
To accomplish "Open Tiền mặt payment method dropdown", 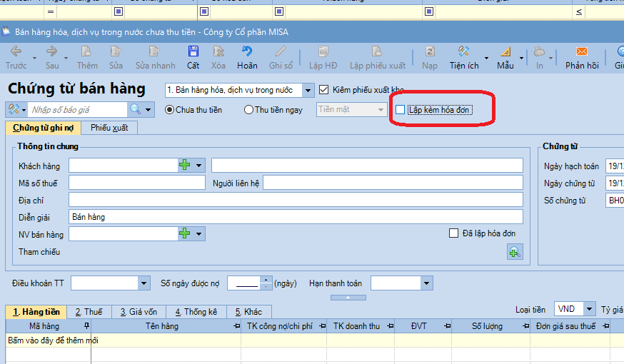I will (x=381, y=109).
